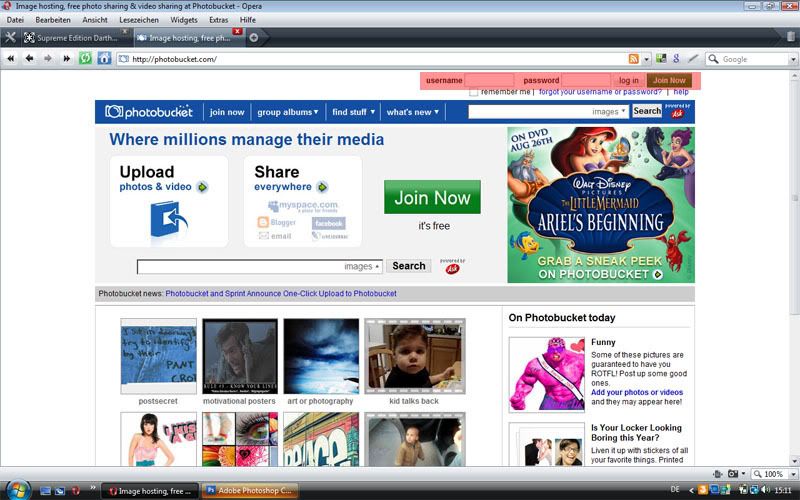The image size is (800, 500).
Task: Click the green speed dial toolbar icon
Action: coord(661,59)
